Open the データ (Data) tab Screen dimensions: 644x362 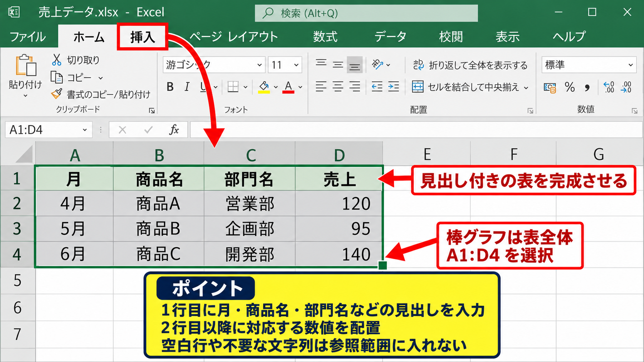coord(390,37)
